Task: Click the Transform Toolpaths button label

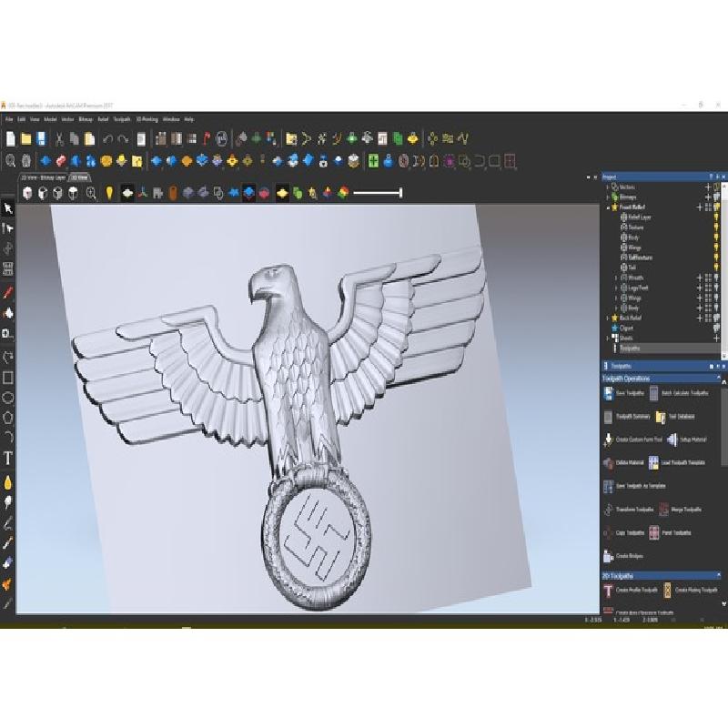Action: click(634, 510)
